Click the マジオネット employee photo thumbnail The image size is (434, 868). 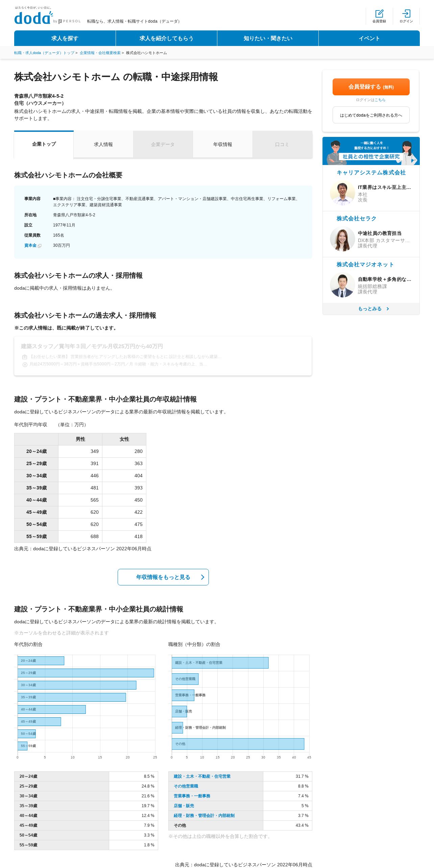pyautogui.click(x=342, y=285)
